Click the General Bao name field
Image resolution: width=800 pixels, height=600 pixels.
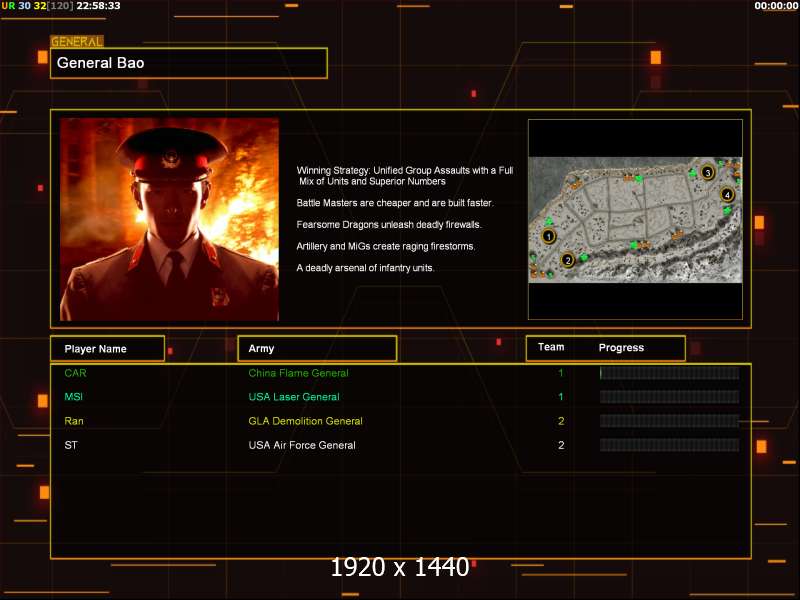[x=189, y=63]
